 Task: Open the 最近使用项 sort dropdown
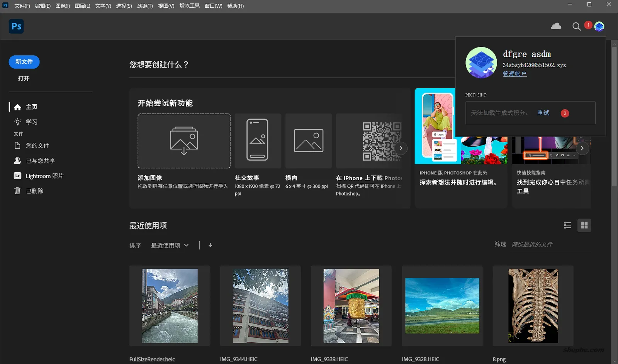click(170, 245)
